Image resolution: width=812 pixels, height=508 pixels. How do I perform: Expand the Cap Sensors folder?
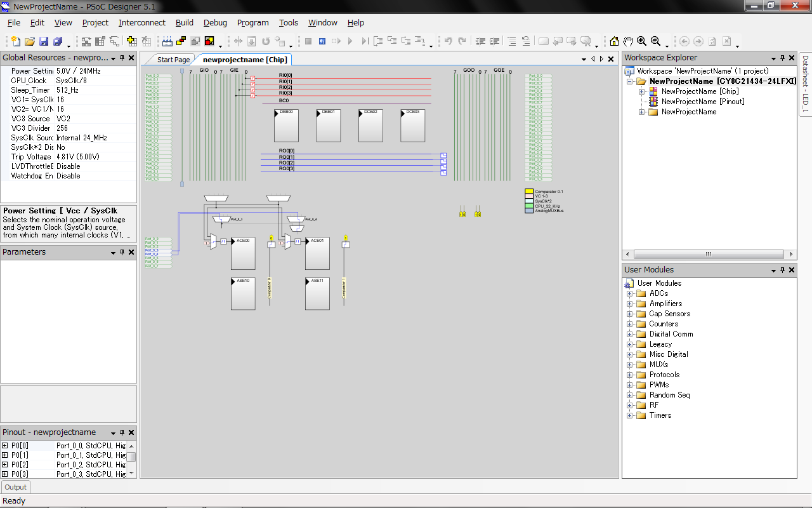pos(630,314)
